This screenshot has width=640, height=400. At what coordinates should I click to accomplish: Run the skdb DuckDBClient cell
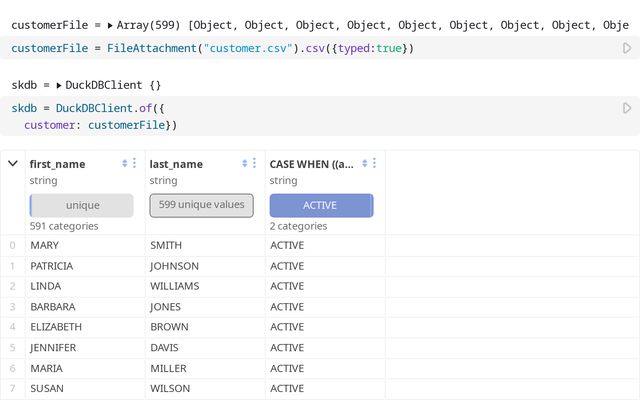(x=627, y=108)
